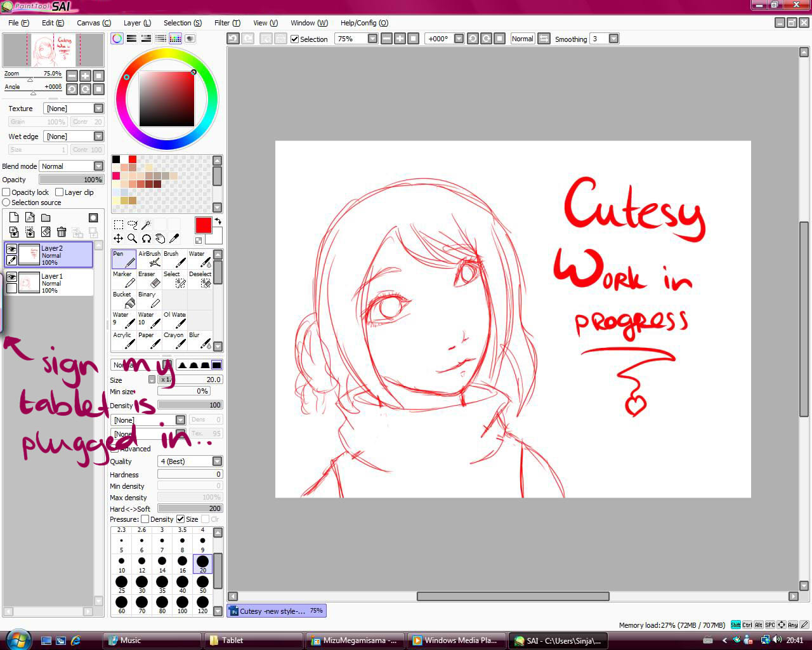Hide Layer2 using its eye icon
Image resolution: width=812 pixels, height=650 pixels.
pyautogui.click(x=11, y=249)
